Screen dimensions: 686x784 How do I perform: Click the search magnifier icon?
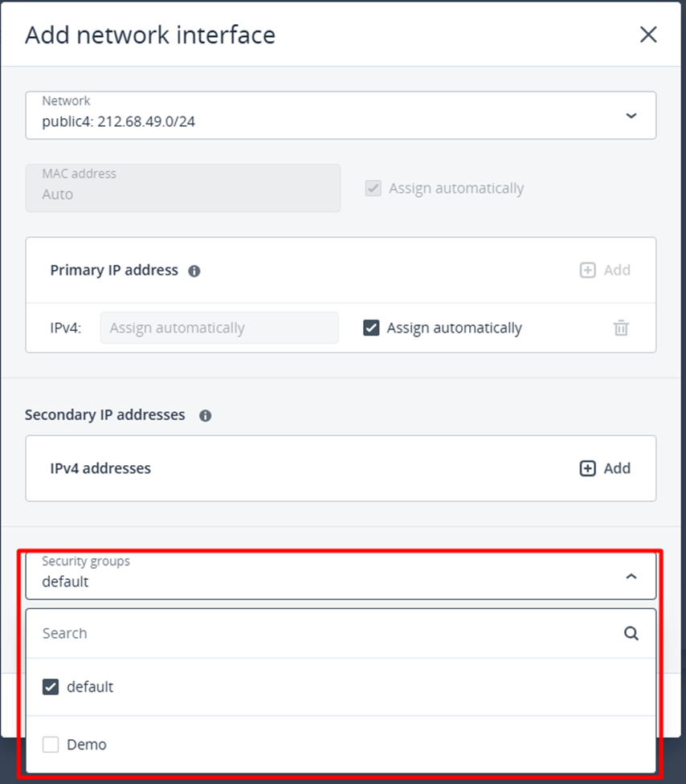(x=631, y=633)
